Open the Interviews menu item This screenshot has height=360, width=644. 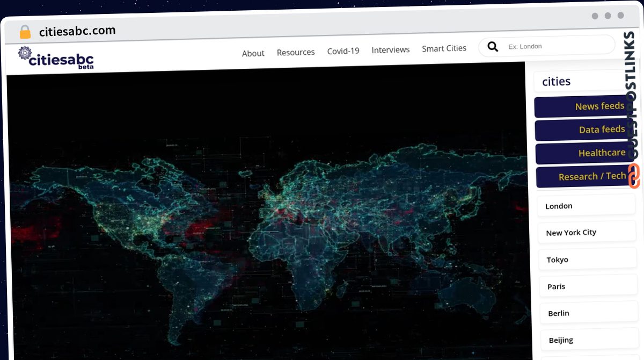391,49
